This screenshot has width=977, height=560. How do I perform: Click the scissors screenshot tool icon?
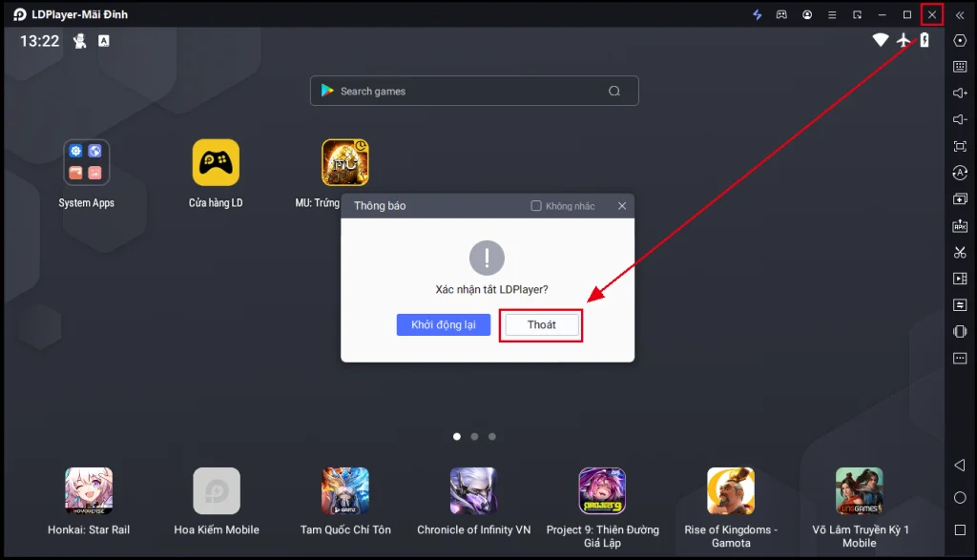960,252
